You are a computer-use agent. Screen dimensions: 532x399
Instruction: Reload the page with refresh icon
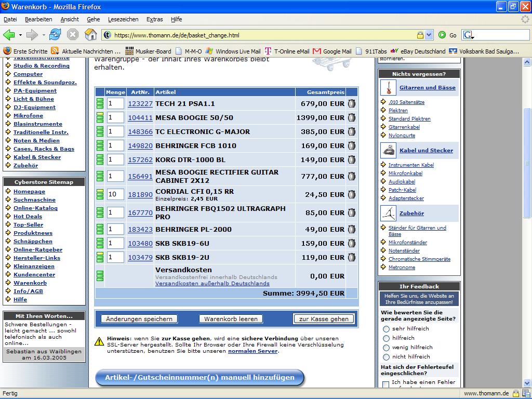pyautogui.click(x=55, y=35)
